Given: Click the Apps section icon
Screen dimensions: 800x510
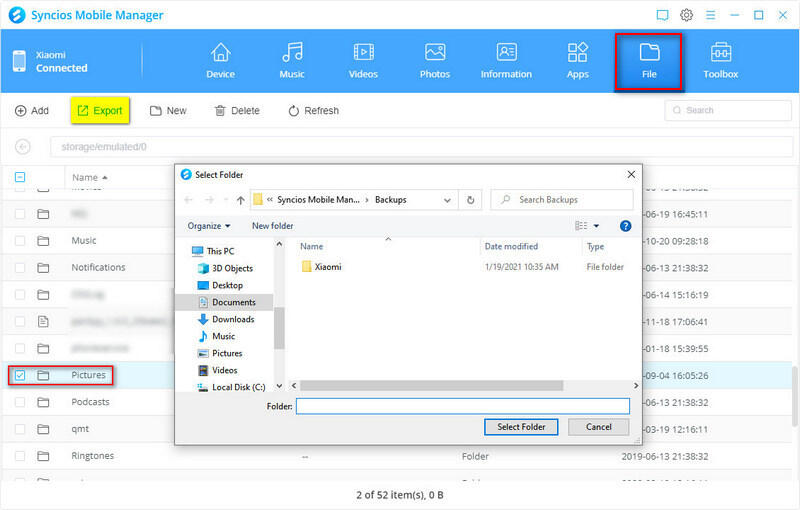Looking at the screenshot, I should point(578,60).
